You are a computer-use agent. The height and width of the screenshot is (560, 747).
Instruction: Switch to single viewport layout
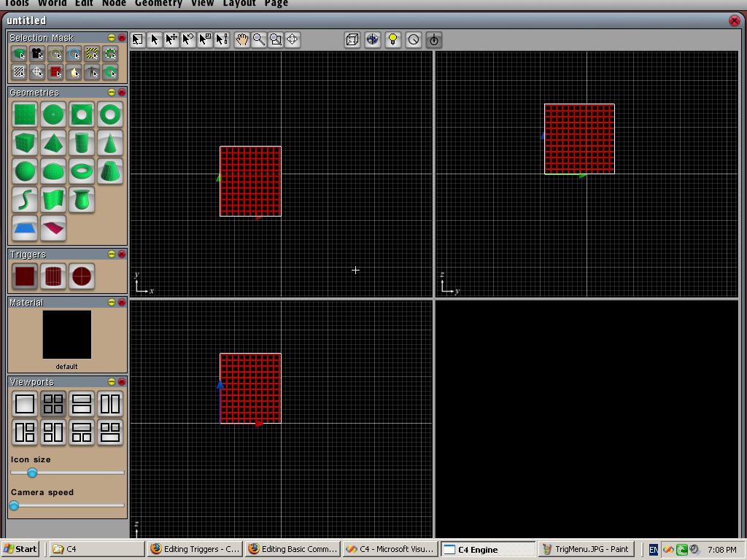pyautogui.click(x=25, y=404)
